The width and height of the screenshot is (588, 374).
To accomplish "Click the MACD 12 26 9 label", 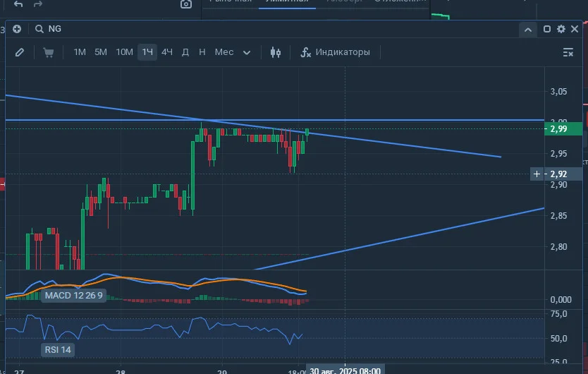I will click(x=73, y=296).
